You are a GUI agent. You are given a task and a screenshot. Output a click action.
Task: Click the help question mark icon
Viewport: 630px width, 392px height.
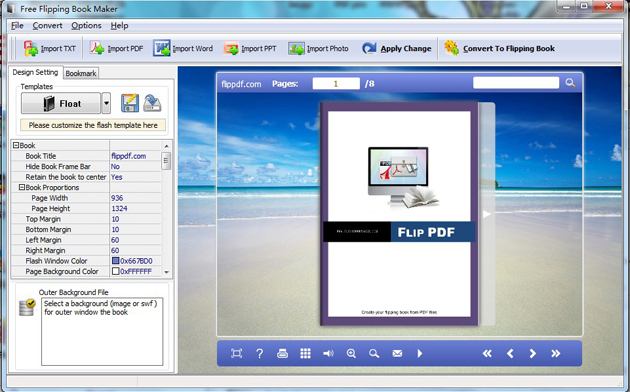point(260,353)
